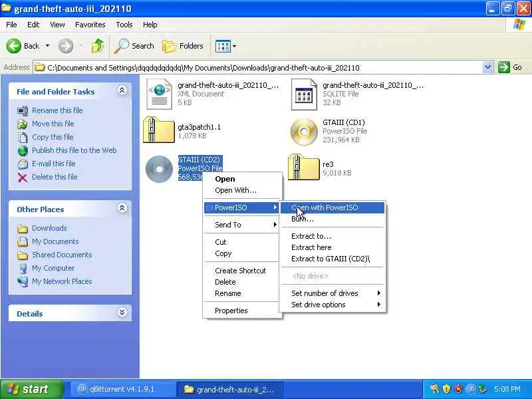This screenshot has height=399, width=532.
Task: Choose Extract to... in PowerISO submenu
Action: (x=332, y=236)
